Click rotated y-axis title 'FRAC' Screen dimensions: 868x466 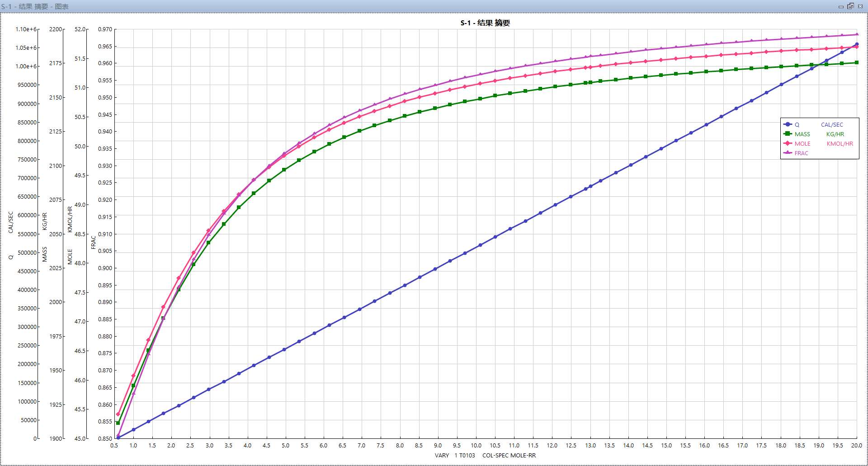click(x=93, y=242)
